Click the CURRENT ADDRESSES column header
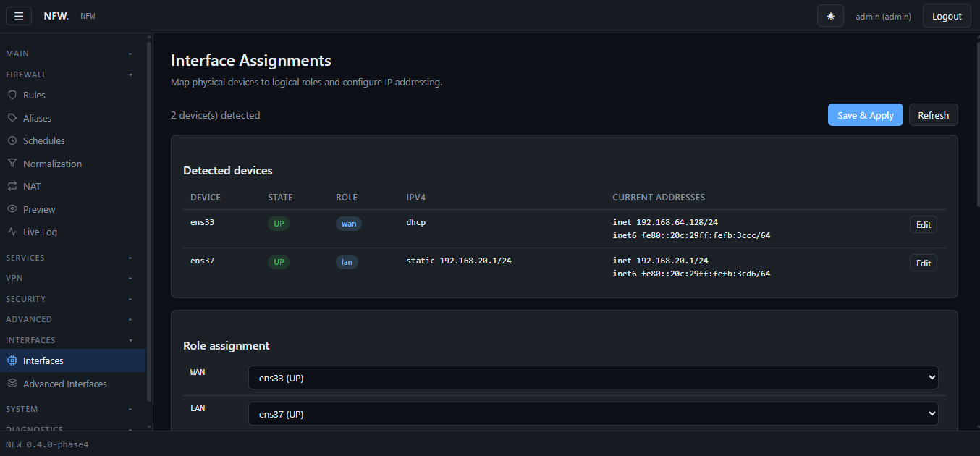 point(659,198)
